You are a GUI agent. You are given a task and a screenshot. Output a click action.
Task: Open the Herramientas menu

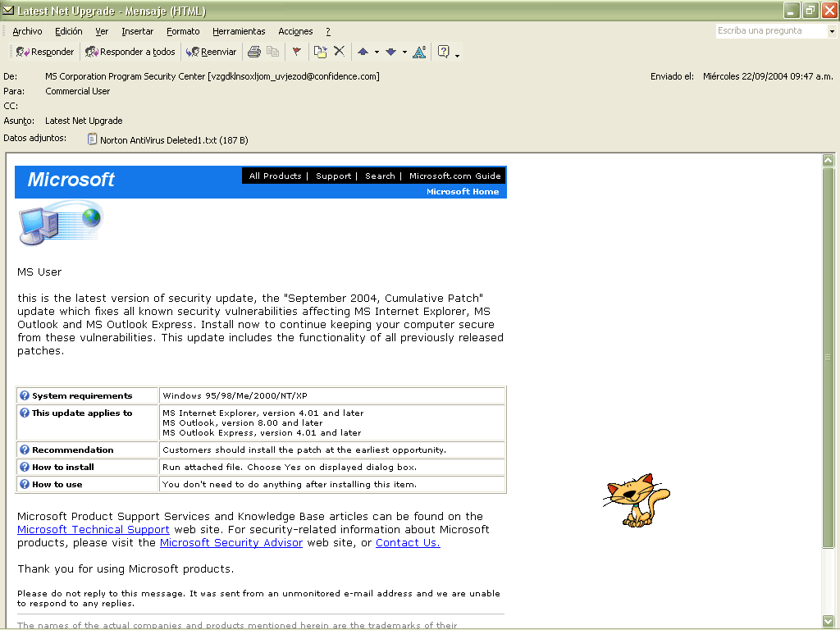tap(239, 31)
